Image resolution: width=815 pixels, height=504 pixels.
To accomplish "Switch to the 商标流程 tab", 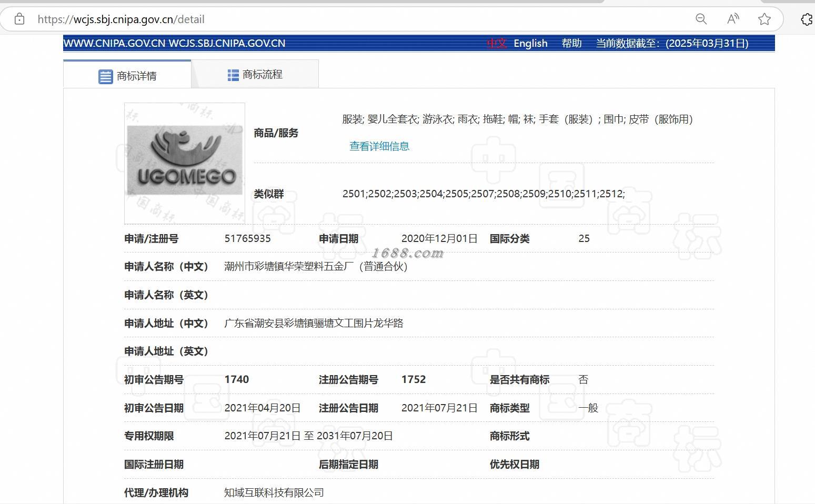I will click(255, 74).
